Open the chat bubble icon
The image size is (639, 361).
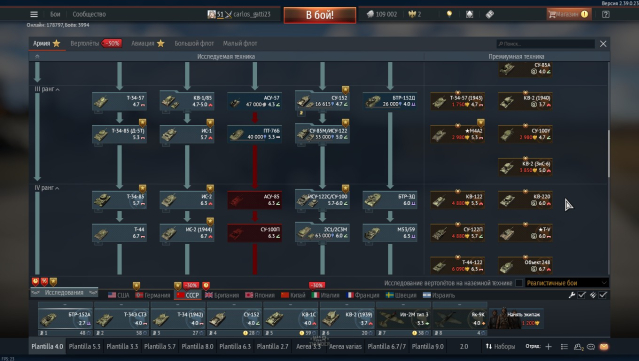pos(591,347)
